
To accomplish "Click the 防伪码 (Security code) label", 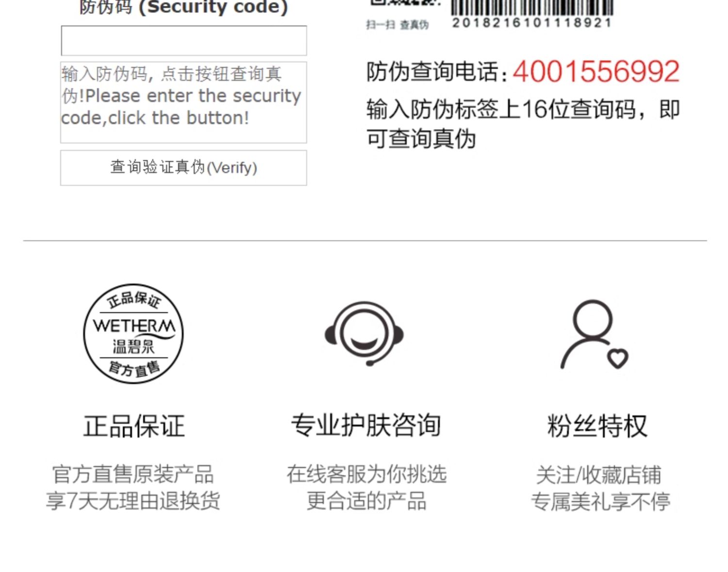I will pos(183,7).
